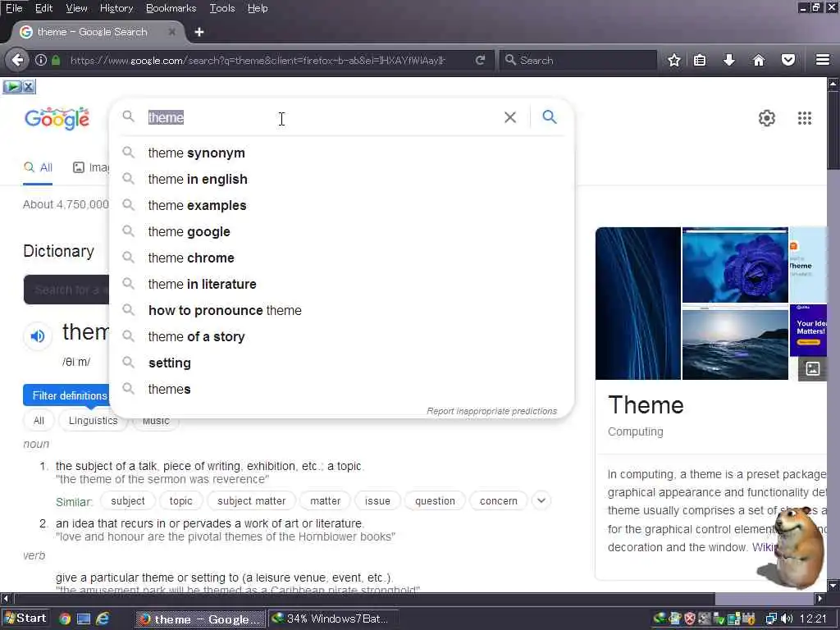The image size is (840, 630).
Task: Select suggestion theme chrome
Action: 341,258
